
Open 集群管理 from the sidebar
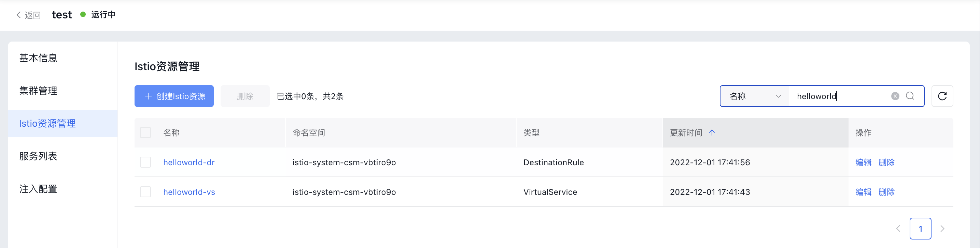(38, 91)
